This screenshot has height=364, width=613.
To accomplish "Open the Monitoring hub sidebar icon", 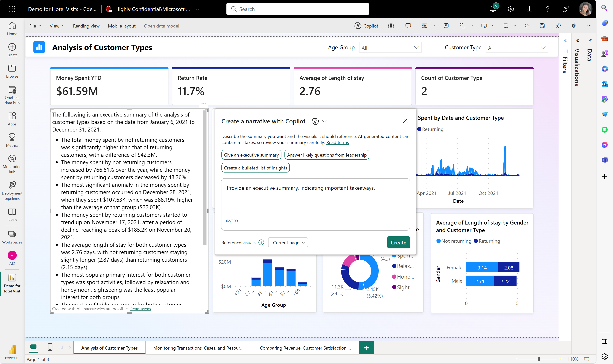I will 12,164.
